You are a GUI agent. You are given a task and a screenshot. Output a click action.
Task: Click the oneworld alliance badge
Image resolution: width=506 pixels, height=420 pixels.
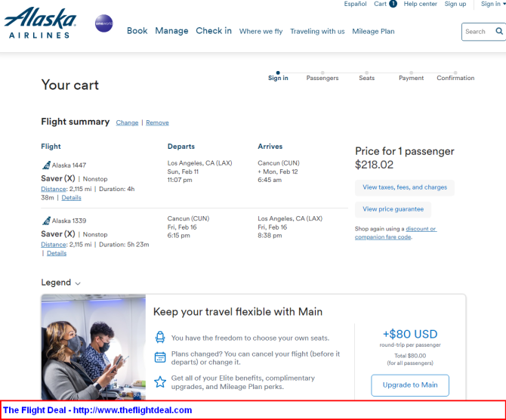(104, 23)
